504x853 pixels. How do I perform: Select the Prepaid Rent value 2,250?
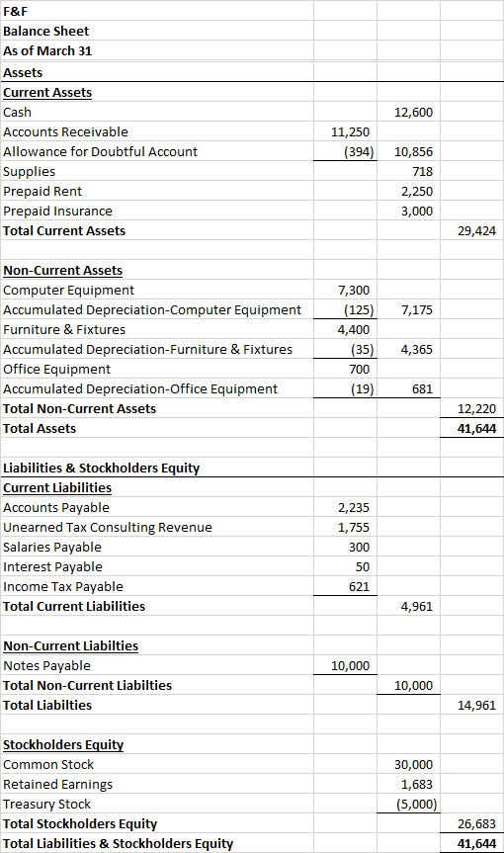417,192
